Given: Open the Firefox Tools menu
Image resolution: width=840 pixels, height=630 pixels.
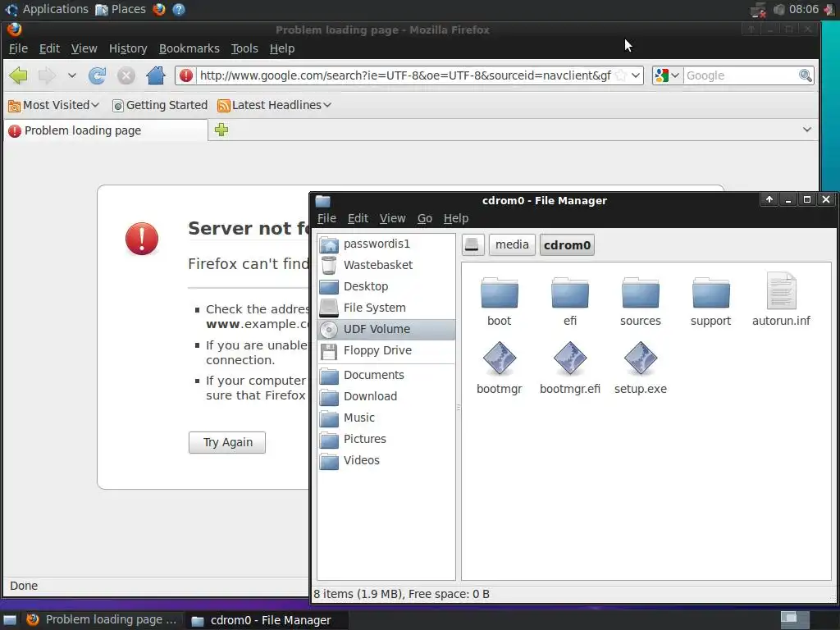Looking at the screenshot, I should point(244,48).
